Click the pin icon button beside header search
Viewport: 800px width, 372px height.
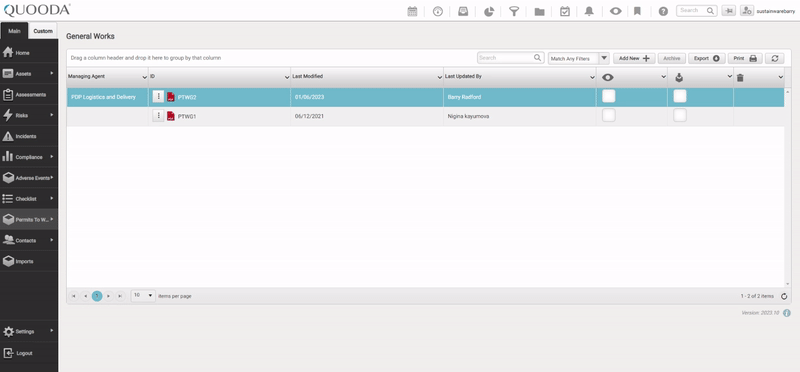[729, 11]
